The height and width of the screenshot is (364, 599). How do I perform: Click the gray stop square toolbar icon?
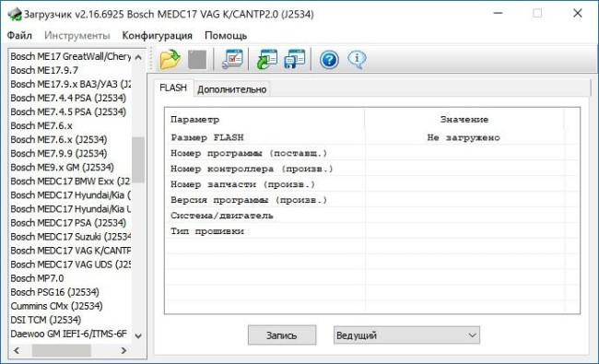tap(197, 60)
